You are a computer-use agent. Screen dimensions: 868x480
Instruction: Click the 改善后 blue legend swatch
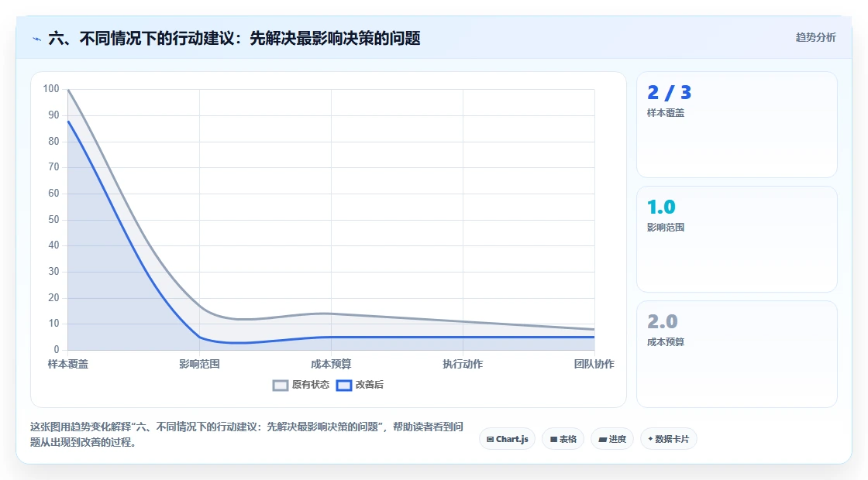tap(344, 386)
